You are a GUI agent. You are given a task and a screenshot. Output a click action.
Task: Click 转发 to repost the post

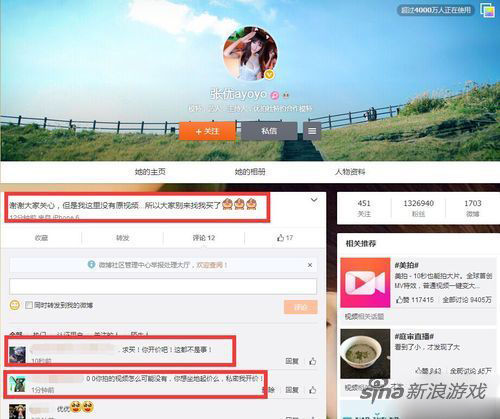(x=123, y=238)
